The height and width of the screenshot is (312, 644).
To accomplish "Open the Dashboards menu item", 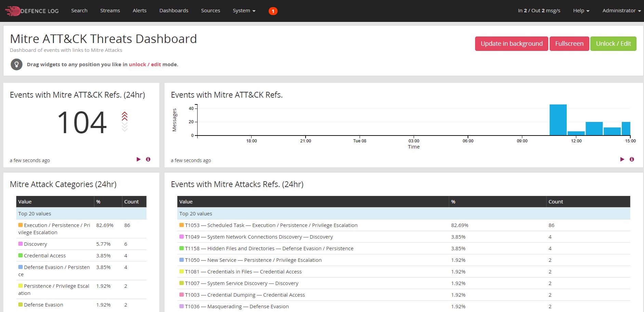I will (174, 11).
